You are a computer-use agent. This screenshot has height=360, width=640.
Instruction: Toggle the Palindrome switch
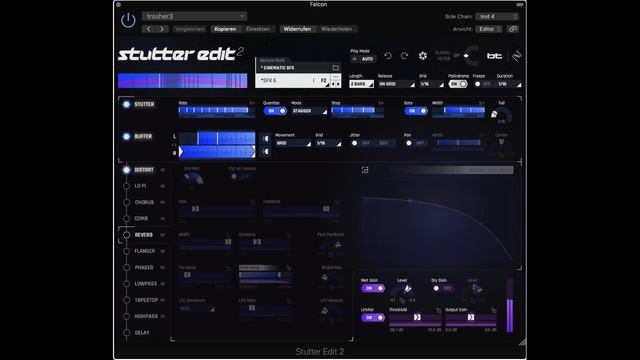pyautogui.click(x=458, y=84)
